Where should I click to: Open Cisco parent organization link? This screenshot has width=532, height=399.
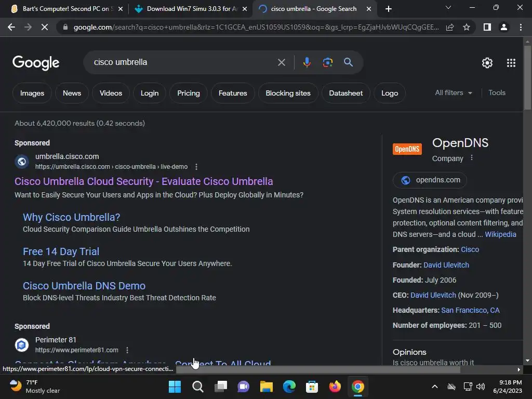470,249
